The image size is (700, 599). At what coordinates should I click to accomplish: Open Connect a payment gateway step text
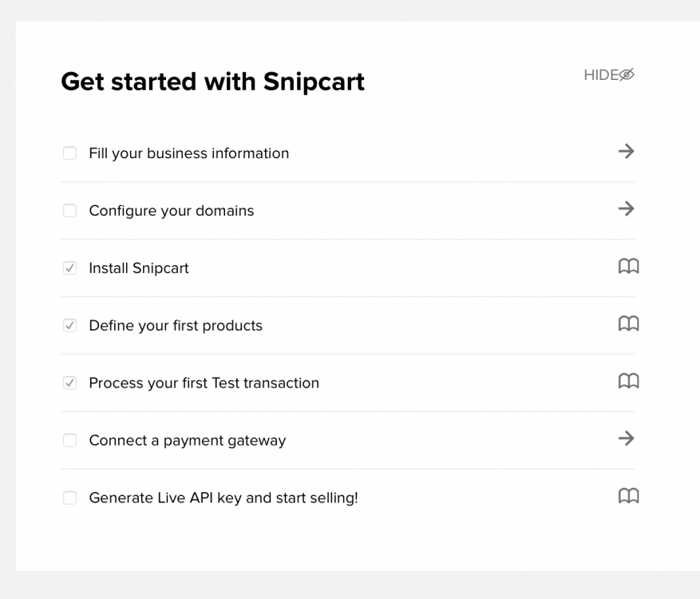(x=188, y=441)
